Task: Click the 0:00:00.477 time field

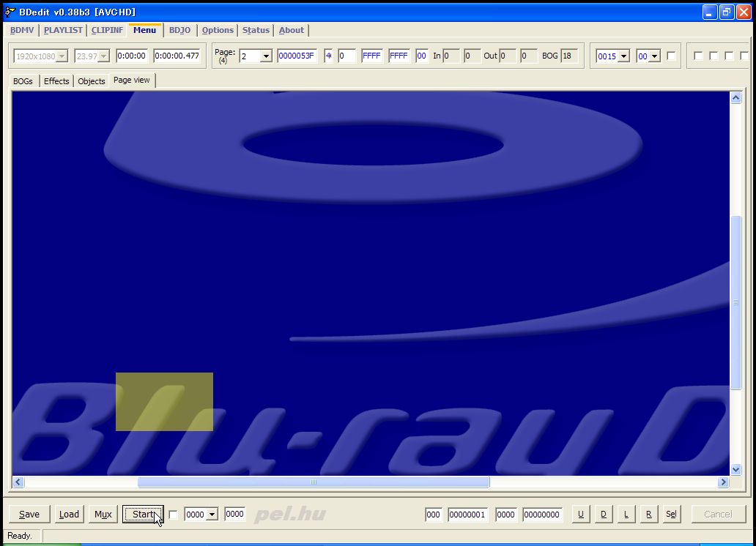Action: click(x=177, y=56)
